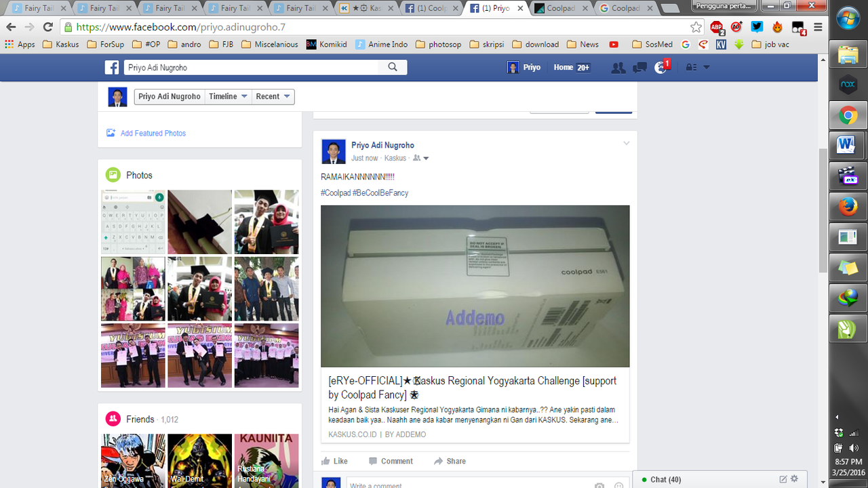Open the keyboard screenshot photo thumbnail
The width and height of the screenshot is (868, 488).
[x=133, y=222]
